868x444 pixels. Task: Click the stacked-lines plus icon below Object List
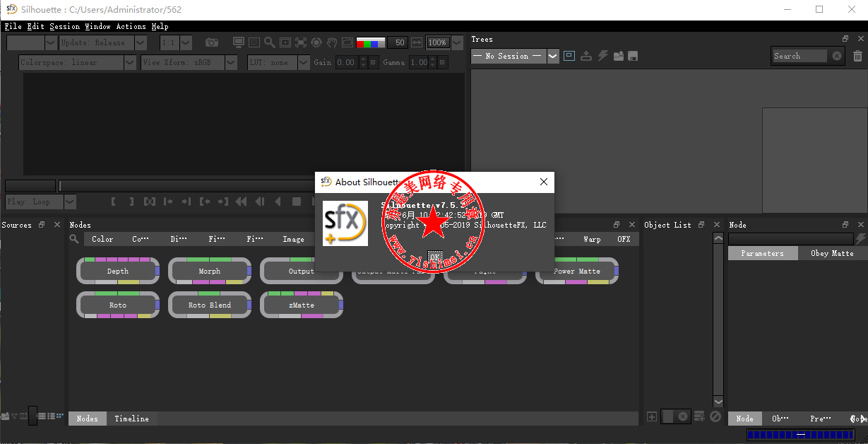pos(700,417)
